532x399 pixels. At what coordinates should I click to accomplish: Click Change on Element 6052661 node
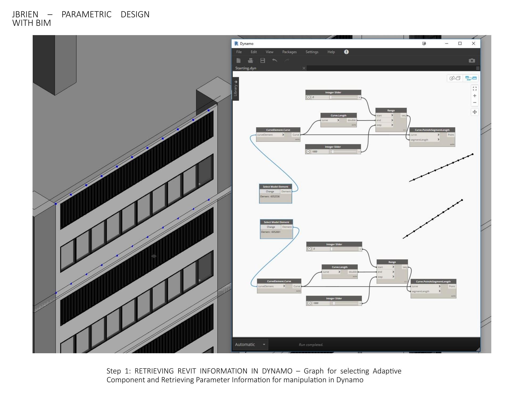point(271,227)
